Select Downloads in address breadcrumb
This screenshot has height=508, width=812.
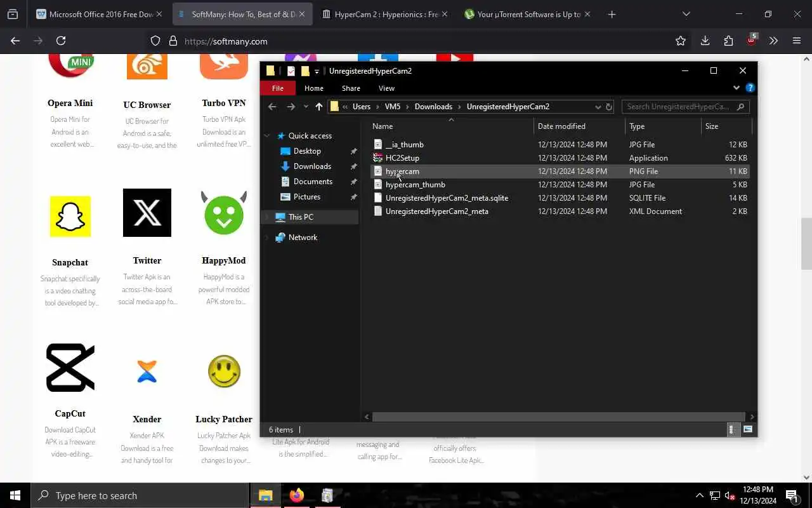click(433, 107)
